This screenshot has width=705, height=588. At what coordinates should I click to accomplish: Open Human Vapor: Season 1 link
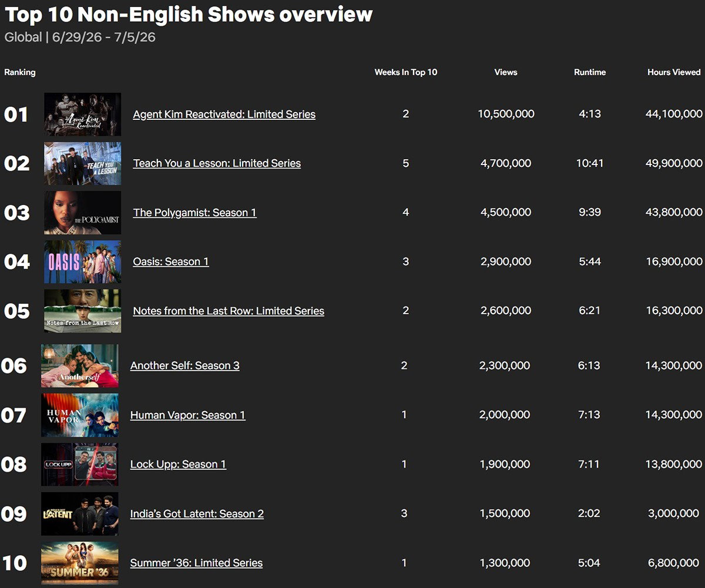pos(188,415)
